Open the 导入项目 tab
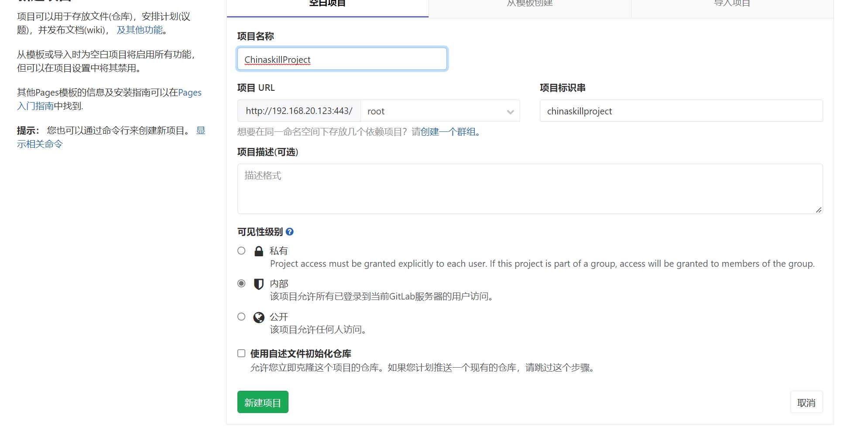Image resolution: width=868 pixels, height=434 pixels. pos(732,4)
